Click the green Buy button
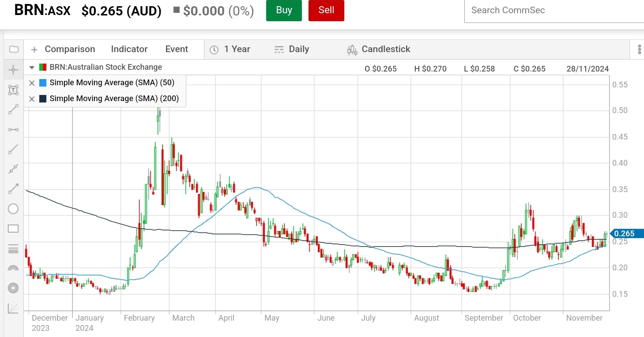This screenshot has width=644, height=337. pyautogui.click(x=284, y=10)
